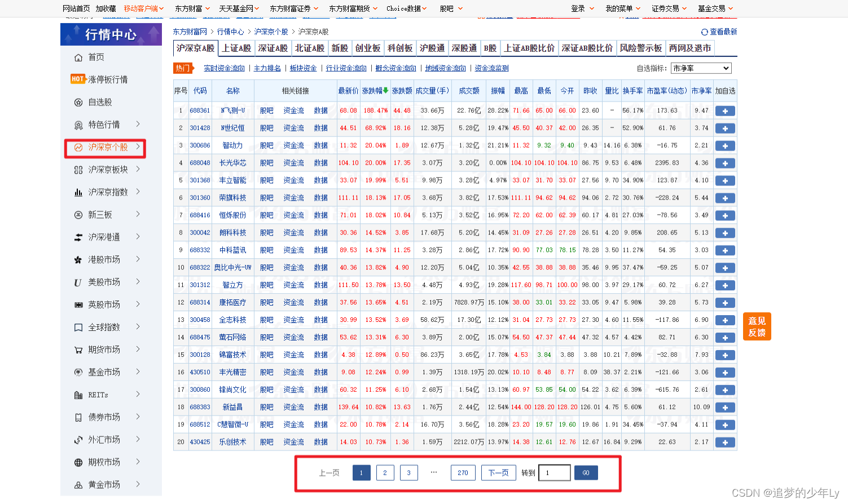This screenshot has width=848, height=504.
Task: Click the 特色行情 sidebar icon
Action: point(78,125)
